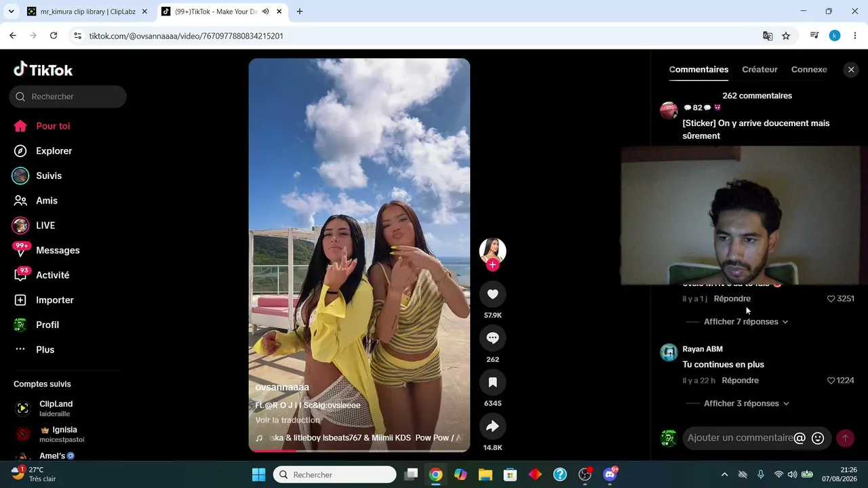Open Rayan ABM's profile name

click(x=703, y=349)
